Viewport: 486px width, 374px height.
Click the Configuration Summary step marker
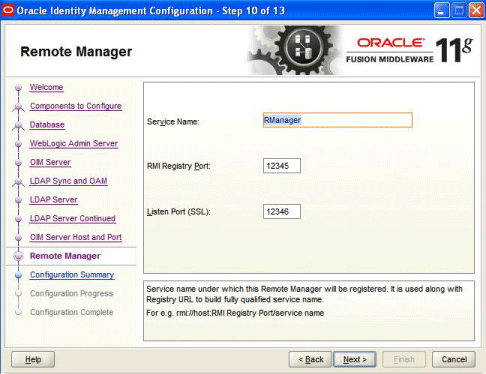[18, 275]
